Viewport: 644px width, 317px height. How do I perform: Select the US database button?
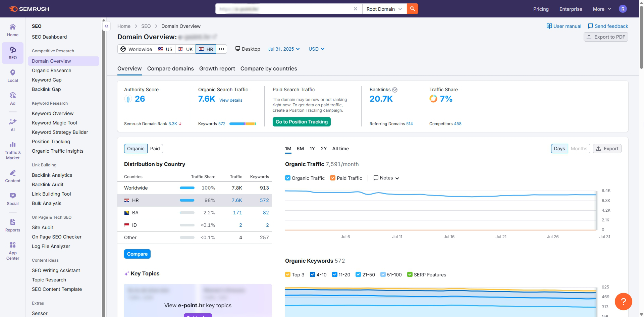(165, 49)
